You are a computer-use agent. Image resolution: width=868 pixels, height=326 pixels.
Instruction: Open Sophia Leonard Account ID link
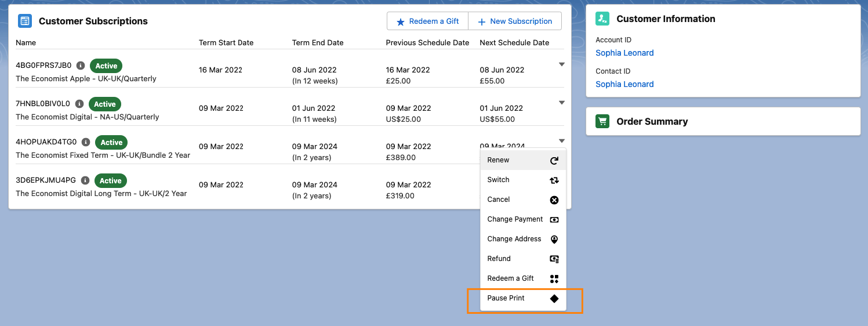(x=624, y=53)
